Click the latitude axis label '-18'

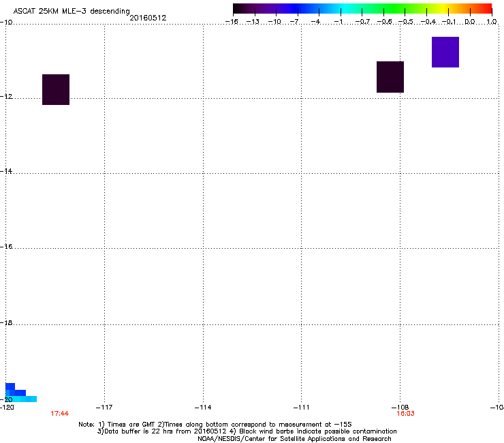pyautogui.click(x=6, y=322)
